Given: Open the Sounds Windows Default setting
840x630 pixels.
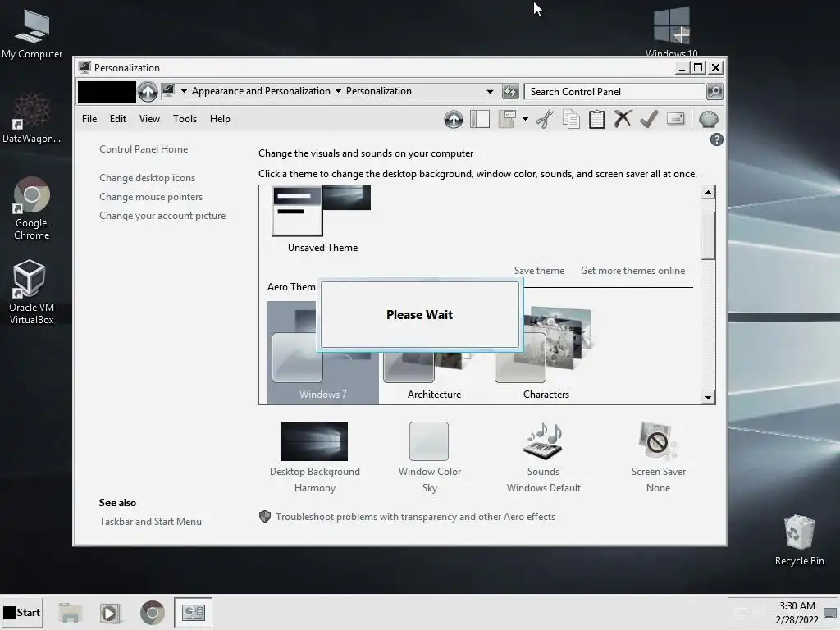Looking at the screenshot, I should 543,457.
